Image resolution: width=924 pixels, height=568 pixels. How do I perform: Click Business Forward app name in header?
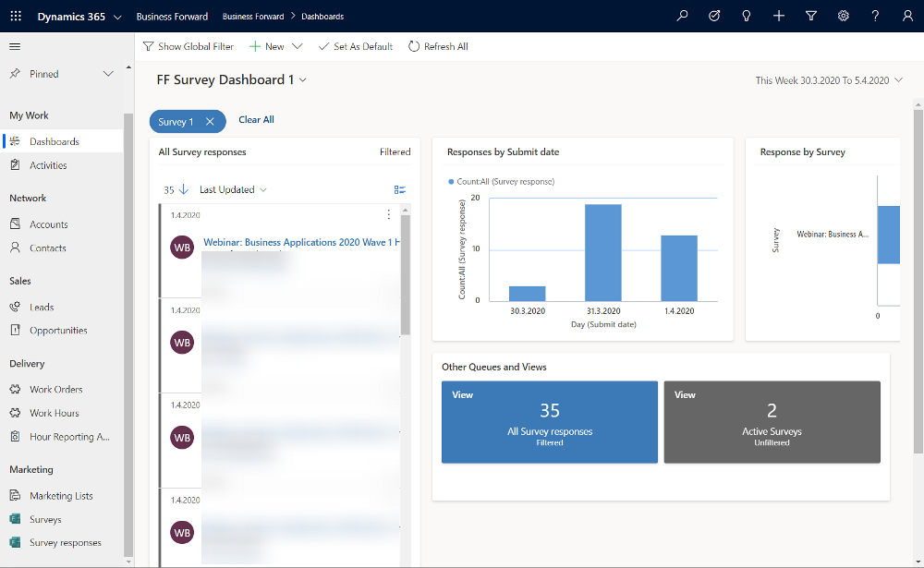tap(172, 17)
